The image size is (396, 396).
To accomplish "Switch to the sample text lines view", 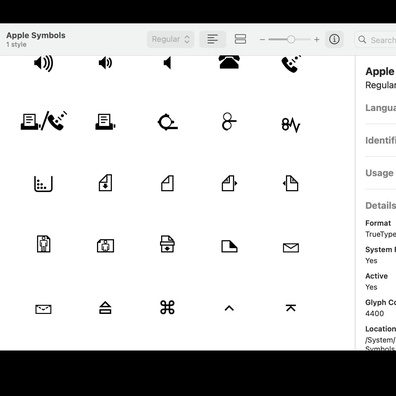I will (x=213, y=39).
